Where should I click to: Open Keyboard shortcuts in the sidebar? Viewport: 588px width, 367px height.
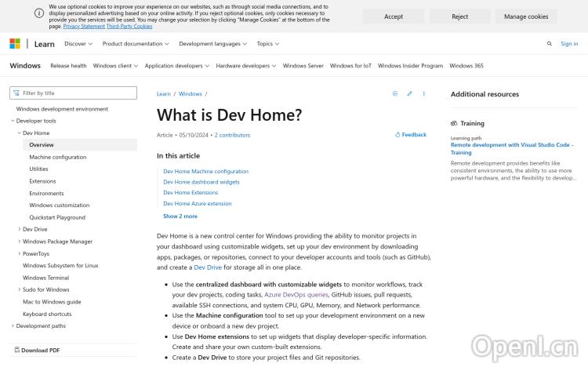click(x=47, y=314)
